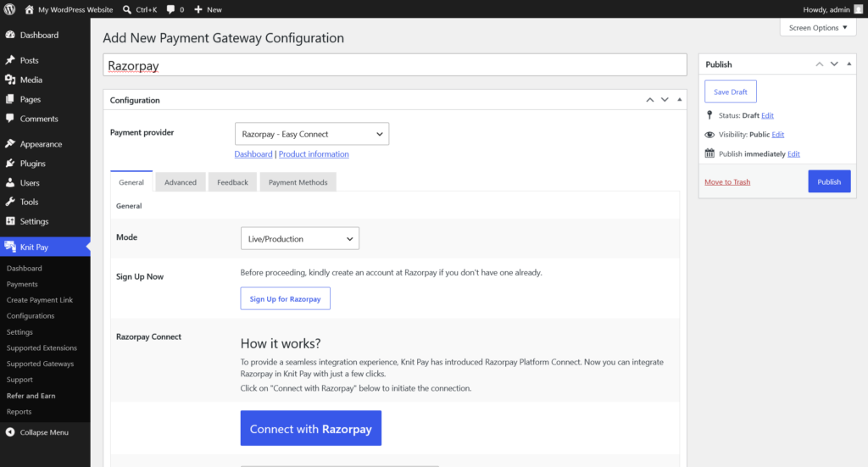Open Configurations in Knit Pay submenu
Image resolution: width=868 pixels, height=467 pixels.
point(31,315)
